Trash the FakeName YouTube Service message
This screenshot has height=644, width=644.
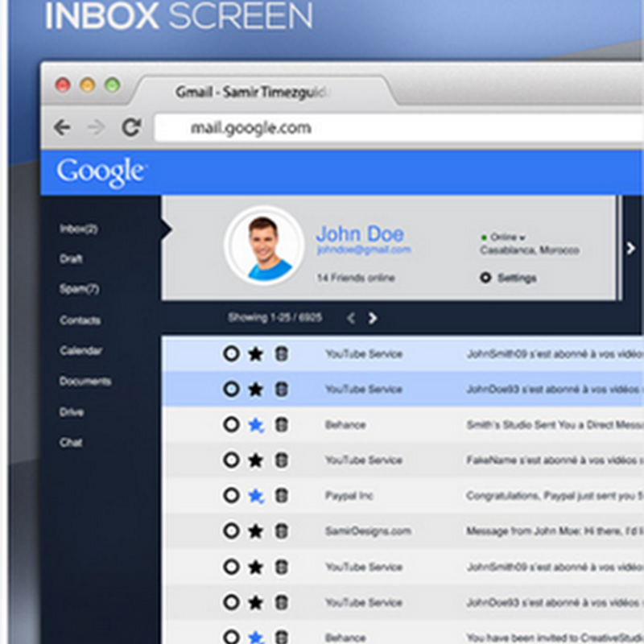pos(281,460)
